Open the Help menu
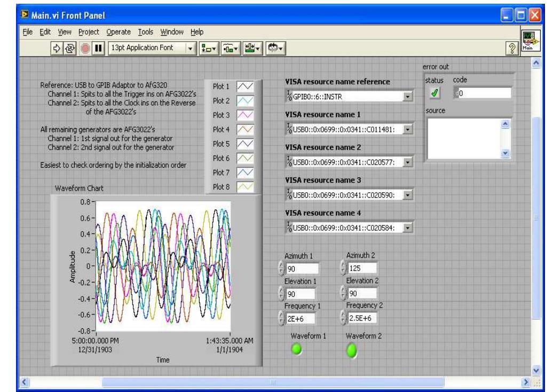553x392 pixels. click(197, 32)
